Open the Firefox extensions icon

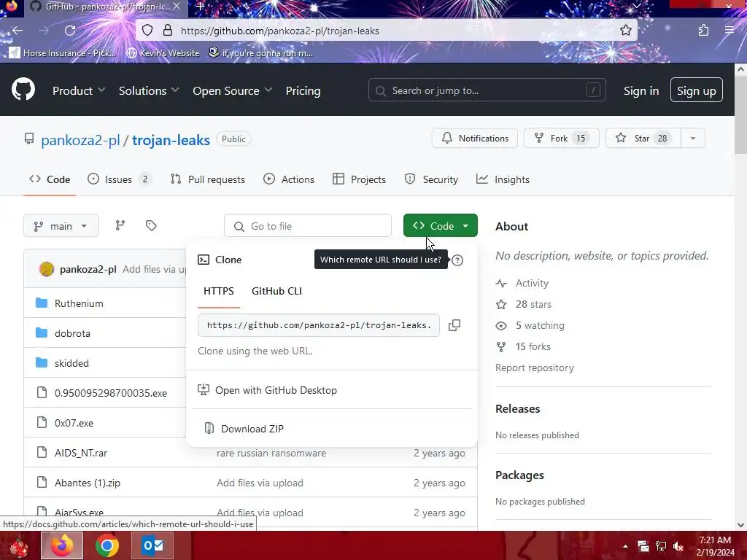coord(703,31)
